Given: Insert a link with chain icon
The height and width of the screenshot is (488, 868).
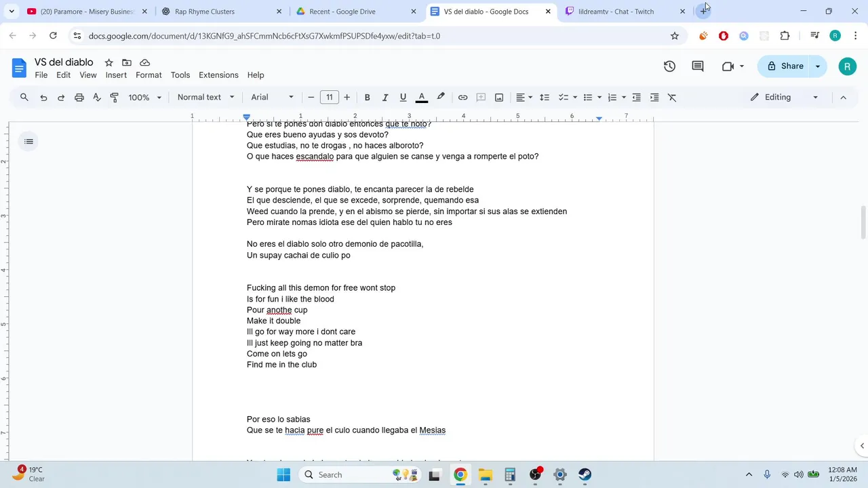Looking at the screenshot, I should coord(462,98).
